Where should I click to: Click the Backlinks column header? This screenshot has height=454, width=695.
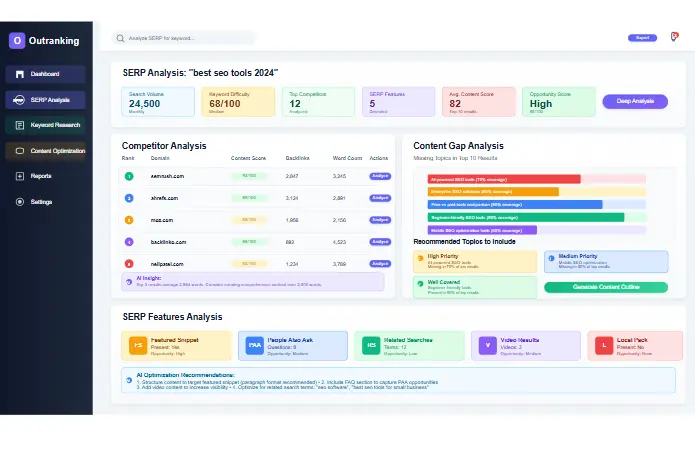297,158
